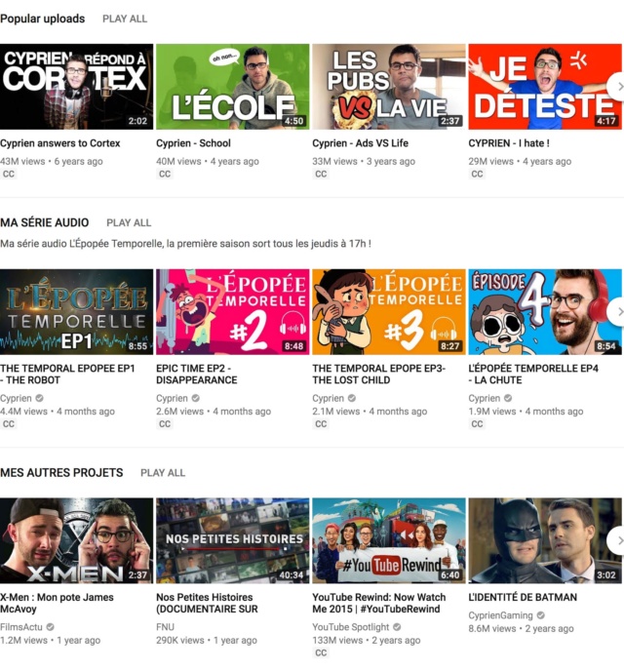Click CC badge under YouTube Rewind video
This screenshot has height=672, width=624.
click(321, 652)
